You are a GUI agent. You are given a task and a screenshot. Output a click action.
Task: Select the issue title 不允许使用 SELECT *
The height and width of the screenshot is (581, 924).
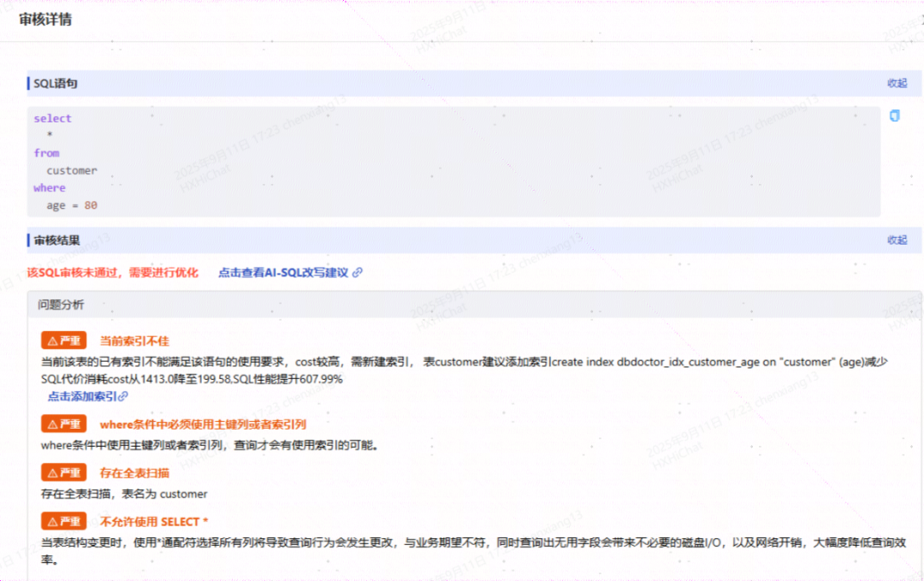[x=154, y=521]
